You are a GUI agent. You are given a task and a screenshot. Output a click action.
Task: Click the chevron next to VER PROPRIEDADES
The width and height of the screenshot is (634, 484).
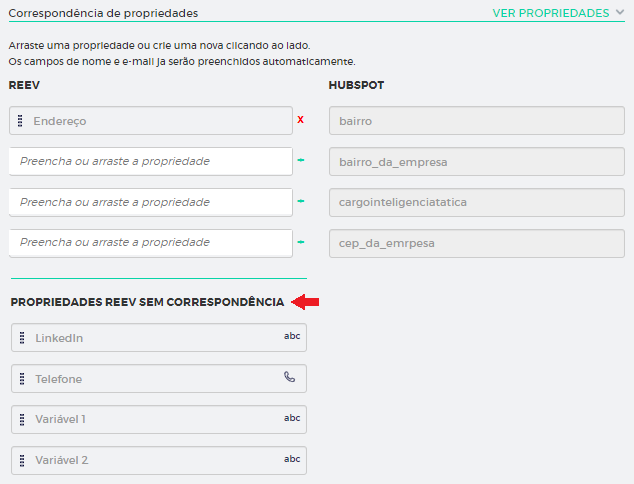click(x=620, y=13)
